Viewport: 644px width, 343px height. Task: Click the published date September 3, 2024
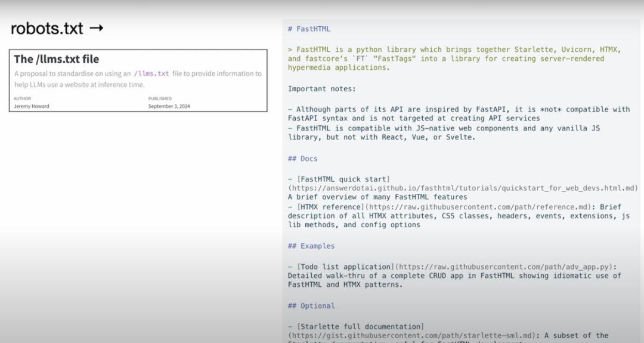point(169,106)
